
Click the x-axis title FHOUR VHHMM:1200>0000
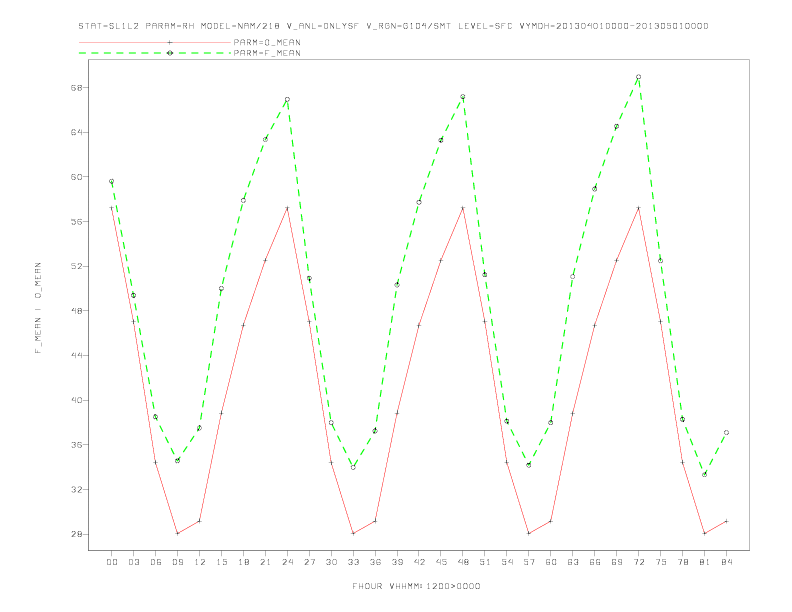pos(416,586)
